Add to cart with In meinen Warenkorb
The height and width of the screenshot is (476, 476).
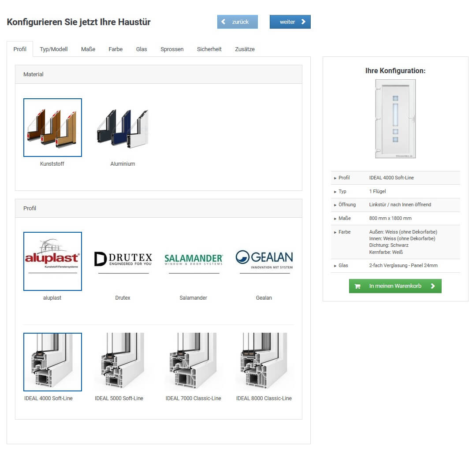[395, 286]
